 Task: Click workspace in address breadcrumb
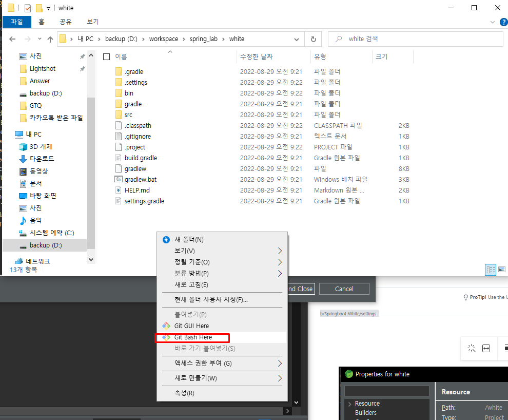click(x=164, y=39)
